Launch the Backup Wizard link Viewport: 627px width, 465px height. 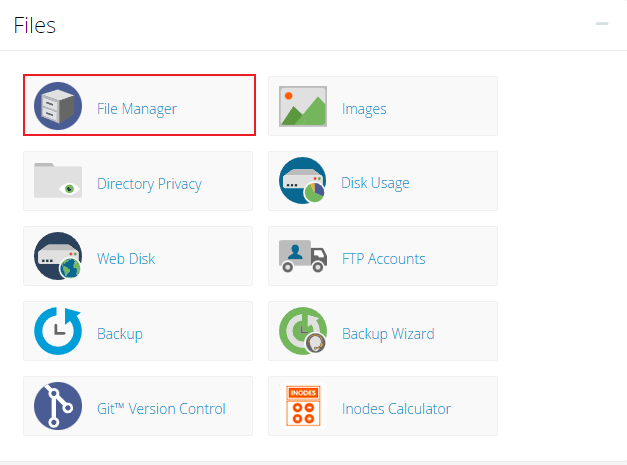pos(388,334)
